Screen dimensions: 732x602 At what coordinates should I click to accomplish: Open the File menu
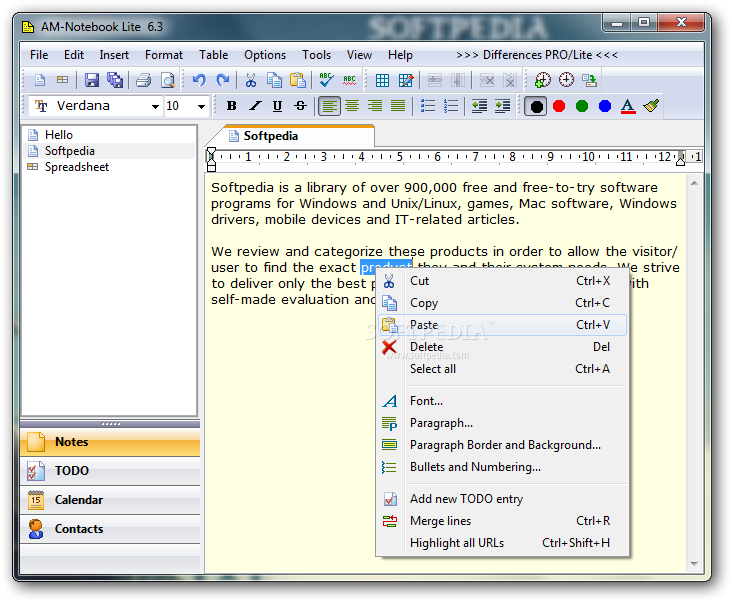click(39, 55)
